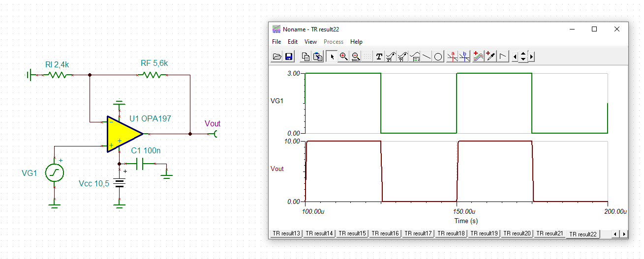
Task: Click the Zoom 100% magnifier icon
Action: pyautogui.click(x=355, y=57)
